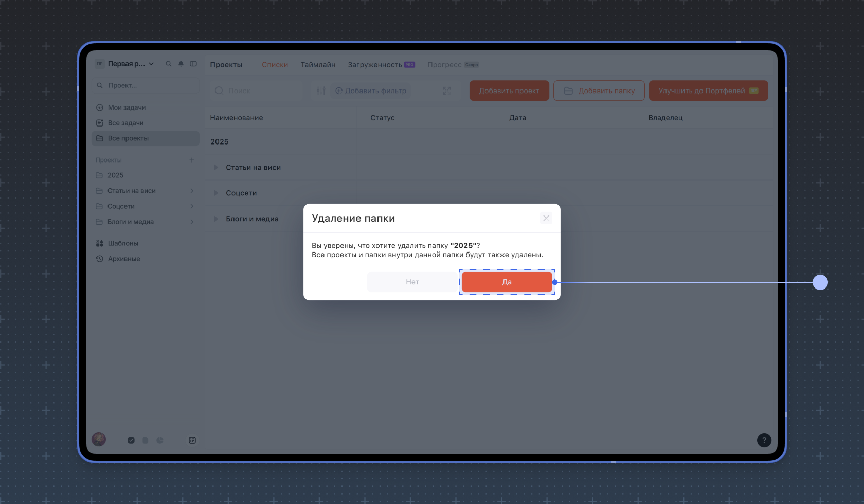This screenshot has height=504, width=864.
Task: Click the plus icon next to Проекты
Action: point(192,160)
